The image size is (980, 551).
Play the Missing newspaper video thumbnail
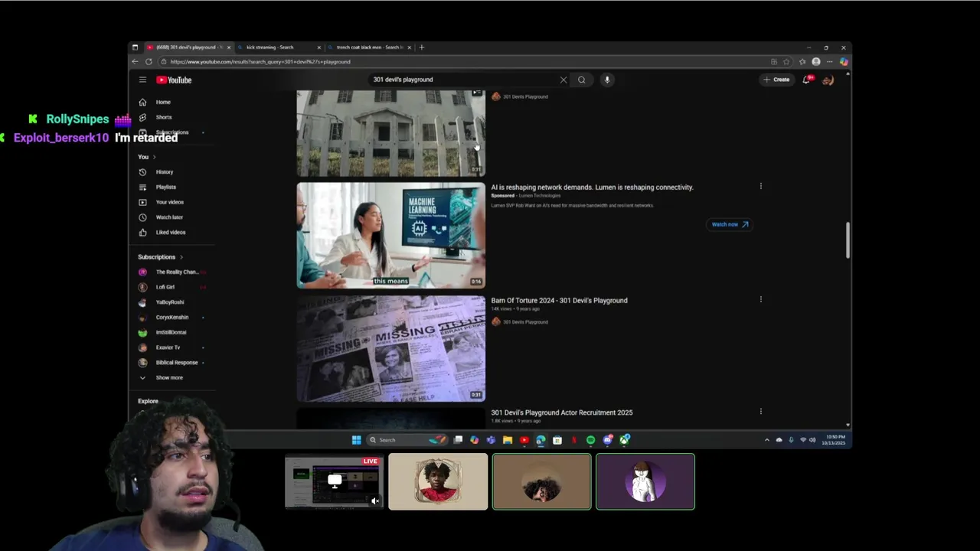[x=390, y=348]
